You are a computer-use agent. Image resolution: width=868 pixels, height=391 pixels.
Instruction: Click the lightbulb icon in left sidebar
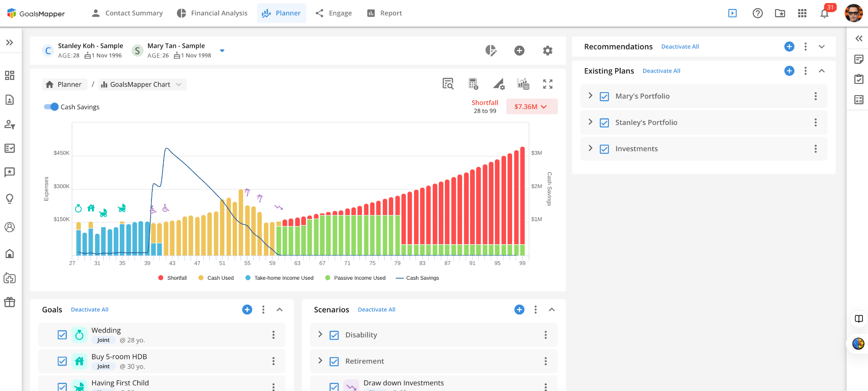[10, 199]
